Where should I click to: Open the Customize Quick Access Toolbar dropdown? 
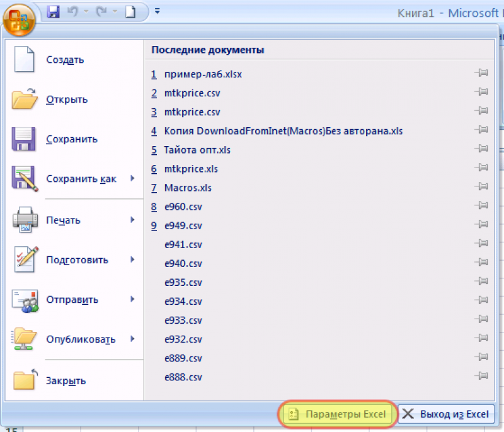pos(157,10)
